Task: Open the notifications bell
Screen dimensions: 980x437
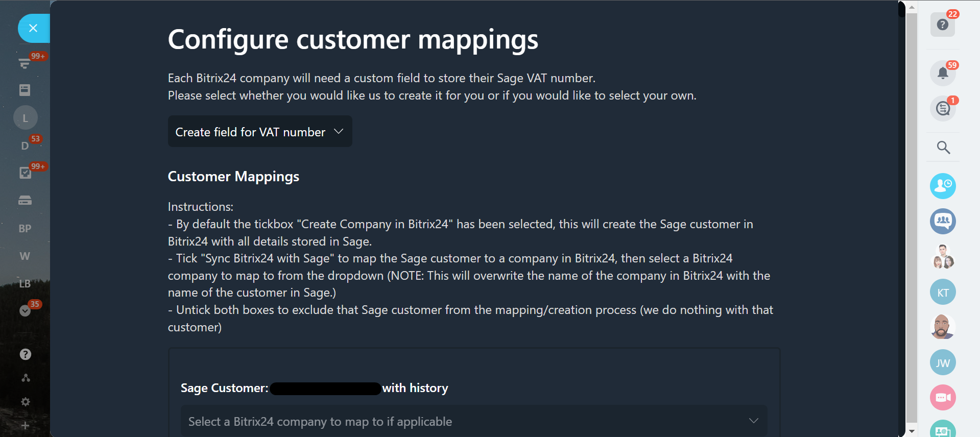Action: click(x=943, y=73)
